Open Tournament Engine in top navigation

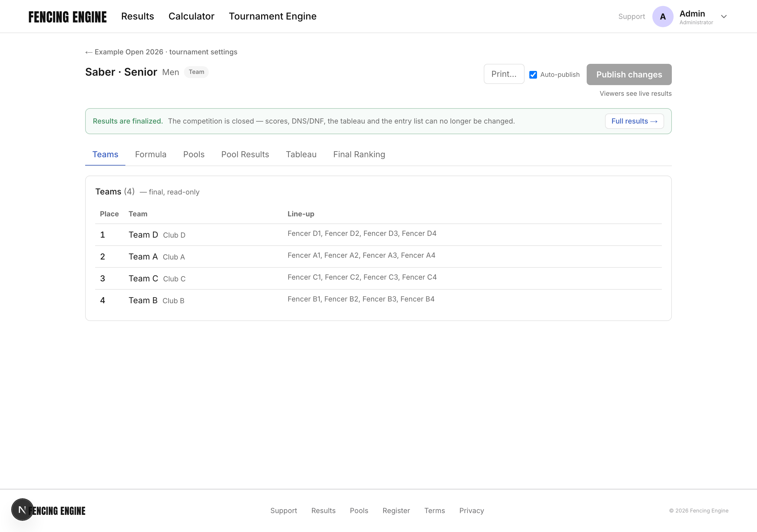click(273, 16)
